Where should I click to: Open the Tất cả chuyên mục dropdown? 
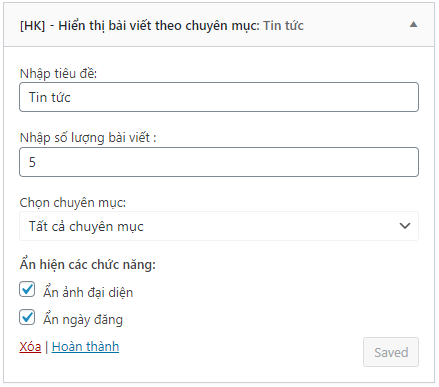pyautogui.click(x=219, y=226)
